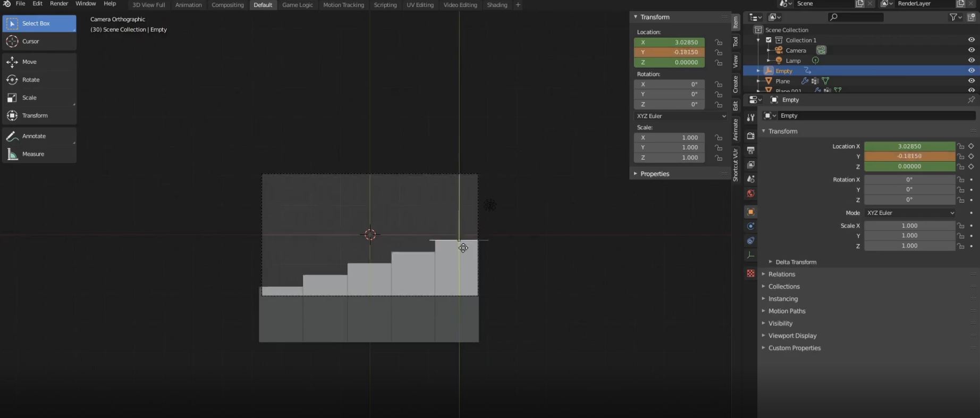Viewport: 980px width, 418px height.
Task: Open the Physics properties tab
Action: (750, 227)
